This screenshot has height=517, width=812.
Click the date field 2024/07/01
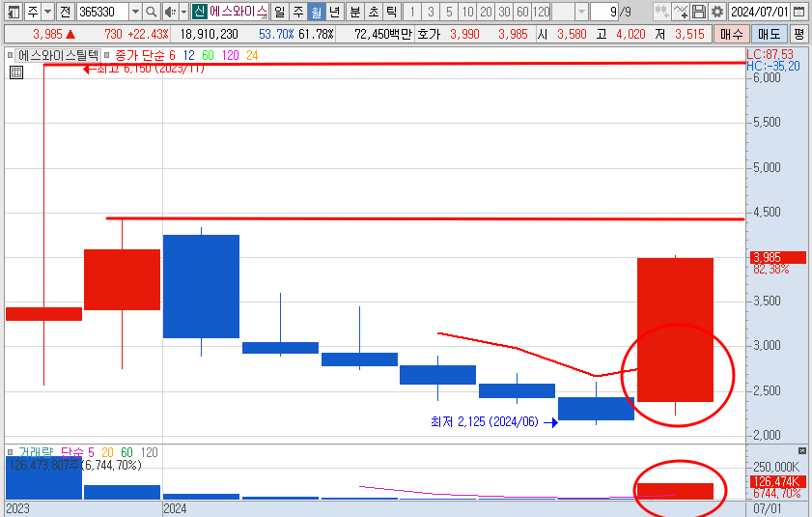point(760,12)
